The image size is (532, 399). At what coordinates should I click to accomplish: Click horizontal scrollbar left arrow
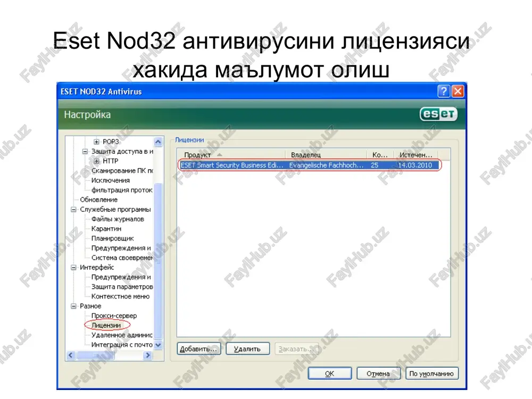pos(71,355)
